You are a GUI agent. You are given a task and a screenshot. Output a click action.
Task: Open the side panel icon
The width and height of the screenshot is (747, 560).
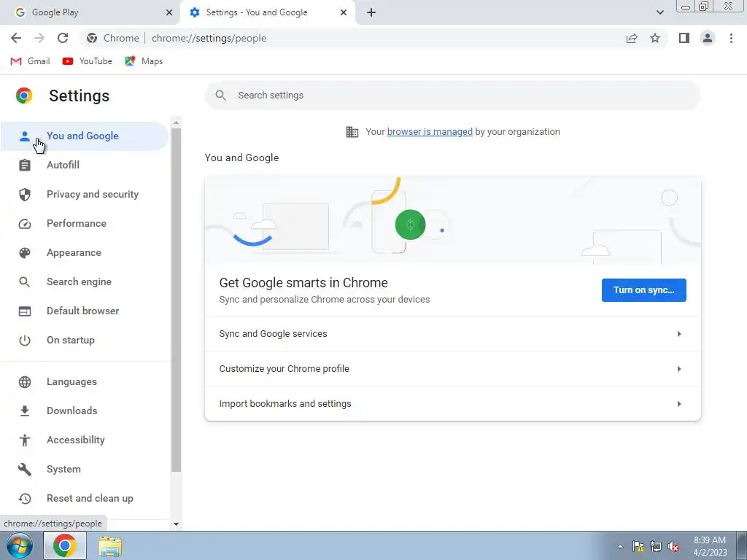coord(684,38)
